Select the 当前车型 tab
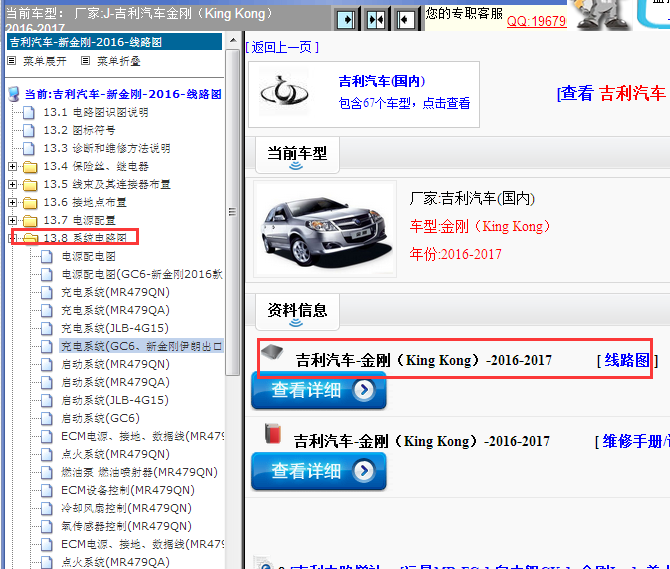This screenshot has width=670, height=569. point(297,154)
